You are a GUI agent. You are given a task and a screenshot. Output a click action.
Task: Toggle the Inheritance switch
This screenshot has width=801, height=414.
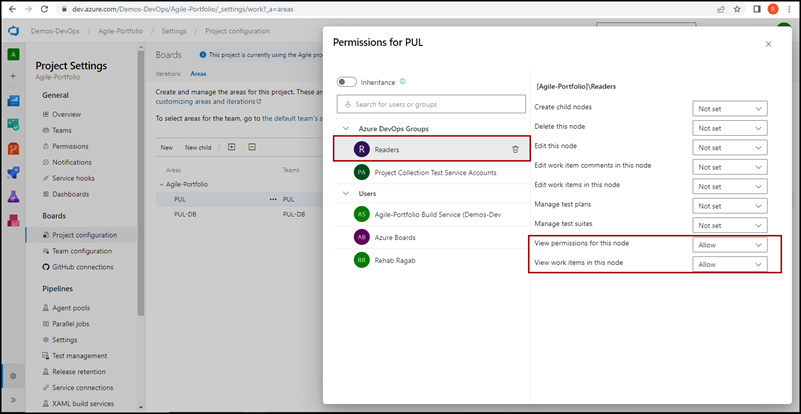346,82
